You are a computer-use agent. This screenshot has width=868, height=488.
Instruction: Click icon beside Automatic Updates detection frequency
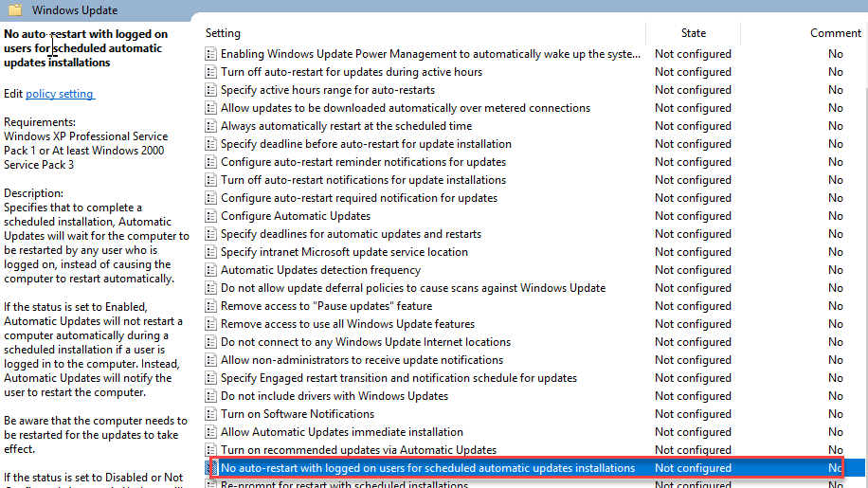[210, 269]
